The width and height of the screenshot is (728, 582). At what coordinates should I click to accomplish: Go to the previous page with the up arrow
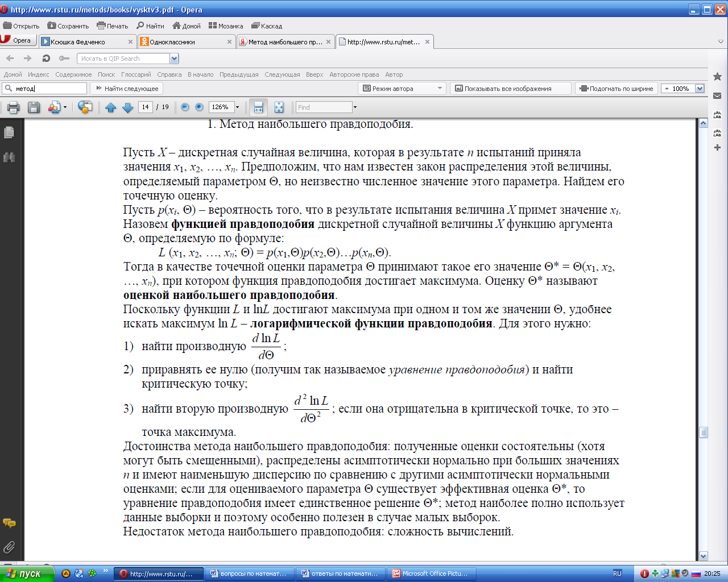[x=111, y=107]
